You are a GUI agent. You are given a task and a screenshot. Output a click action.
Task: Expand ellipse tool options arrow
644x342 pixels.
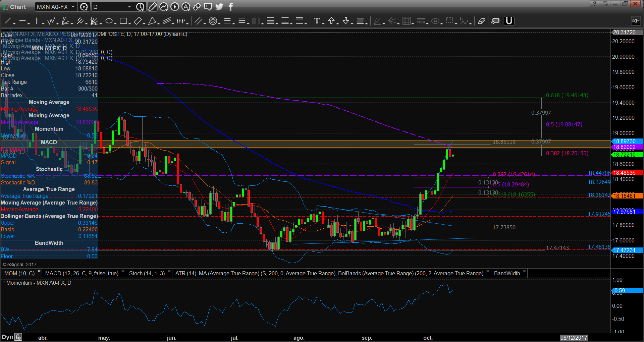pyautogui.click(x=115, y=23)
